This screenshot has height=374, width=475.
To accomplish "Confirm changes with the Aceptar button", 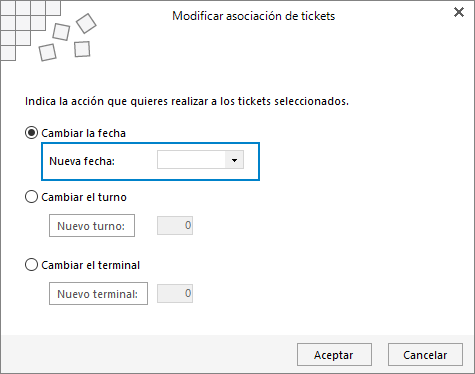I will [334, 355].
